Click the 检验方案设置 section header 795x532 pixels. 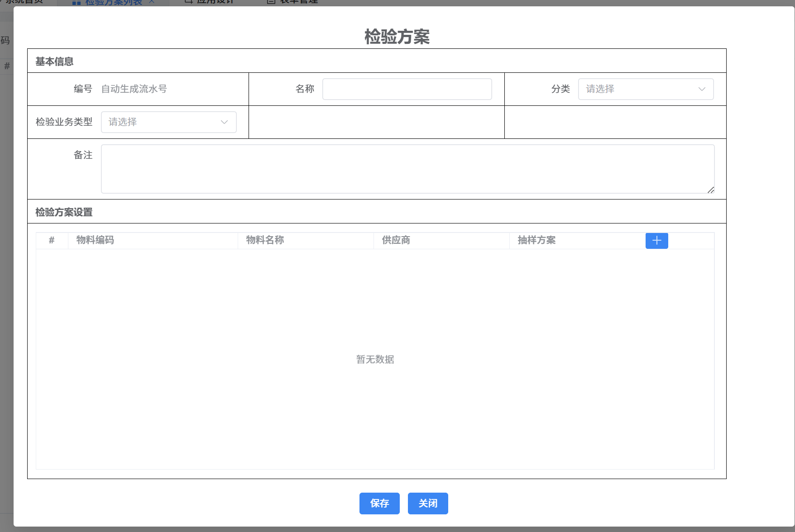[64, 212]
